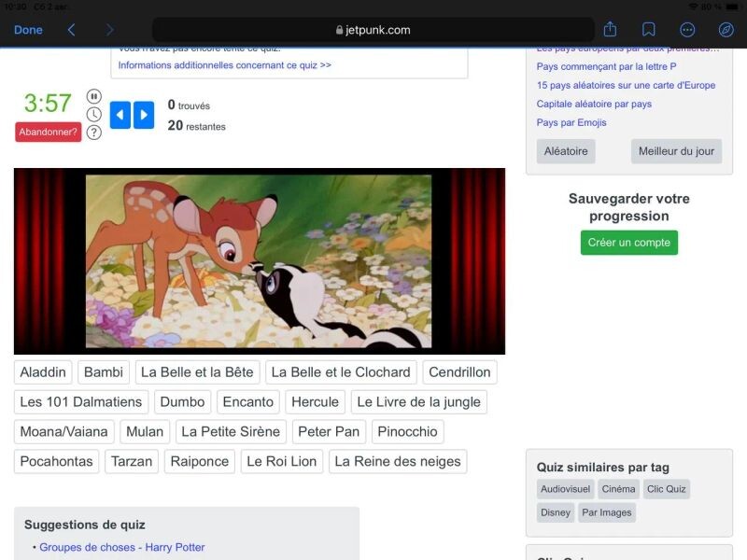The image size is (747, 560).
Task: Open the quiz help question mark icon
Action: (94, 133)
